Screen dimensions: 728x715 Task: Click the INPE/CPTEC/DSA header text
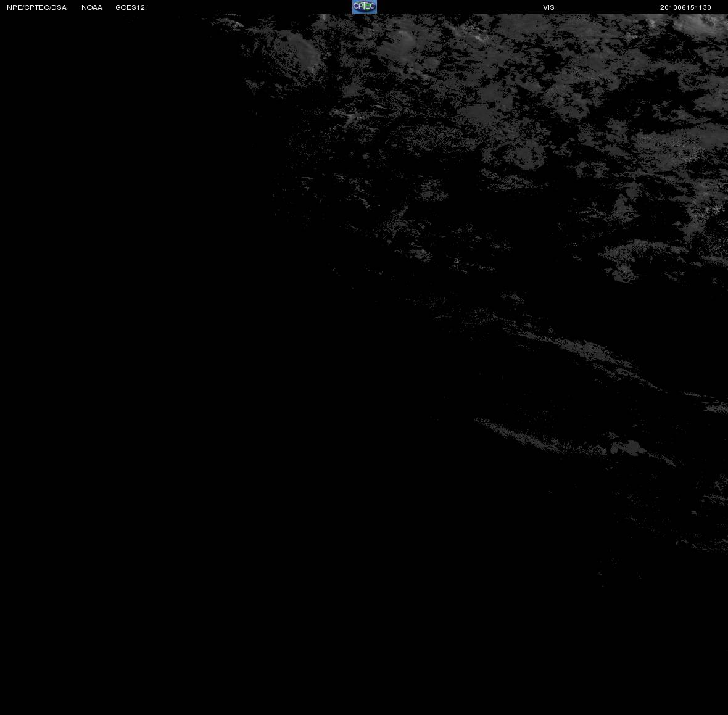(36, 7)
